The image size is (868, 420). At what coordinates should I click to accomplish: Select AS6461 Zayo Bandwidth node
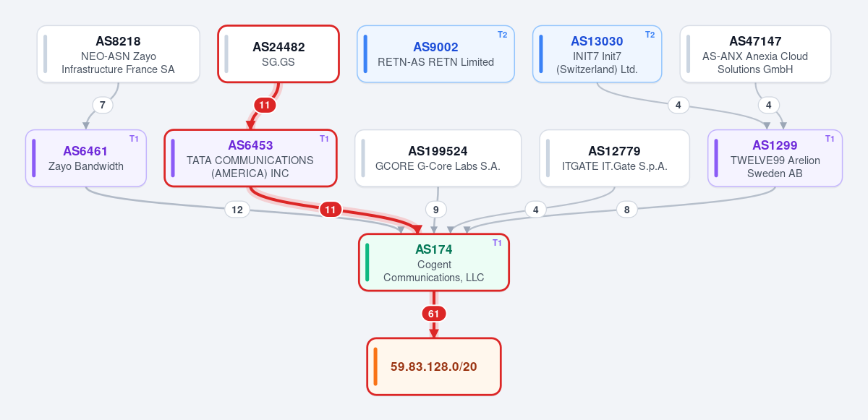[x=86, y=158]
